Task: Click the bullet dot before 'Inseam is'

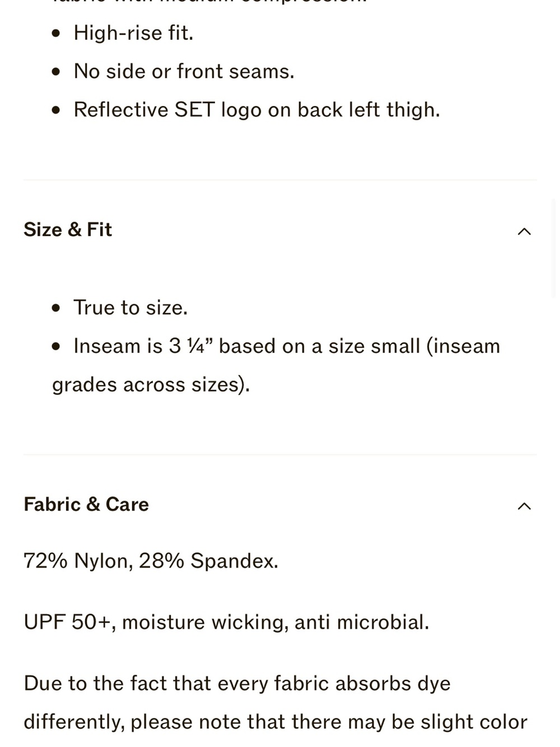Action: tap(55, 347)
